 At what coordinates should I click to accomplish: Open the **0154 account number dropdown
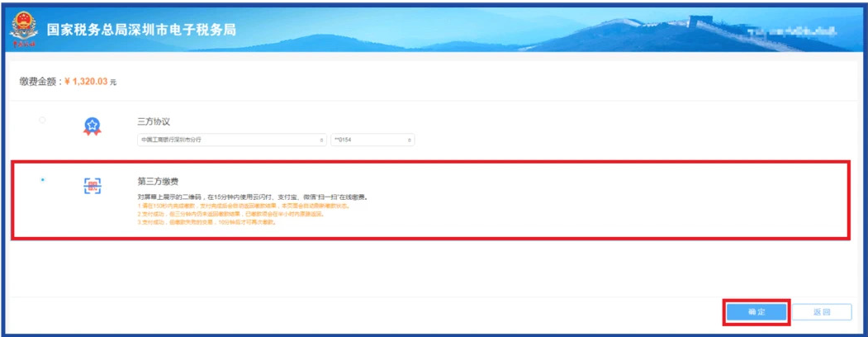tap(372, 140)
